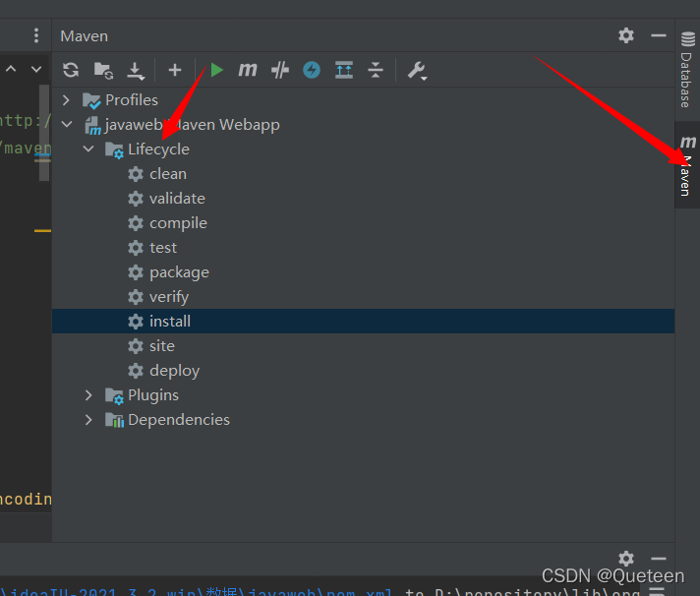Select the Plugins folder
Screen dimensions: 700x596
[142, 395]
